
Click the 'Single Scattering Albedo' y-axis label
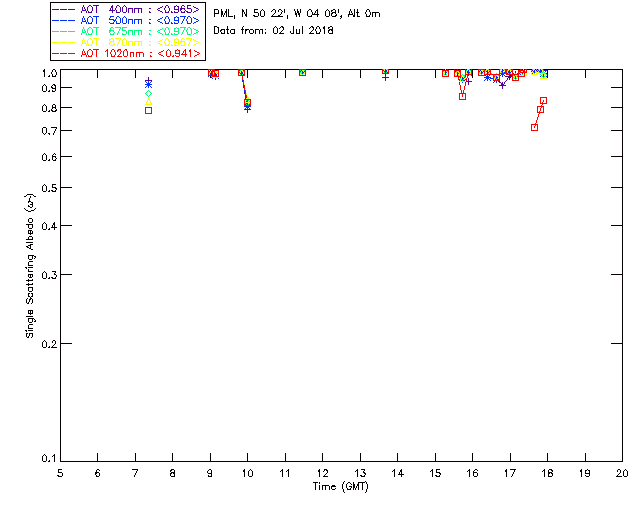tap(30, 265)
